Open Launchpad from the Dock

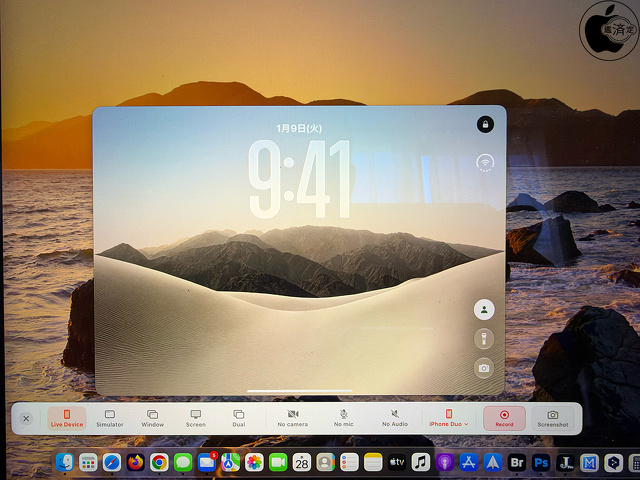pyautogui.click(x=88, y=462)
